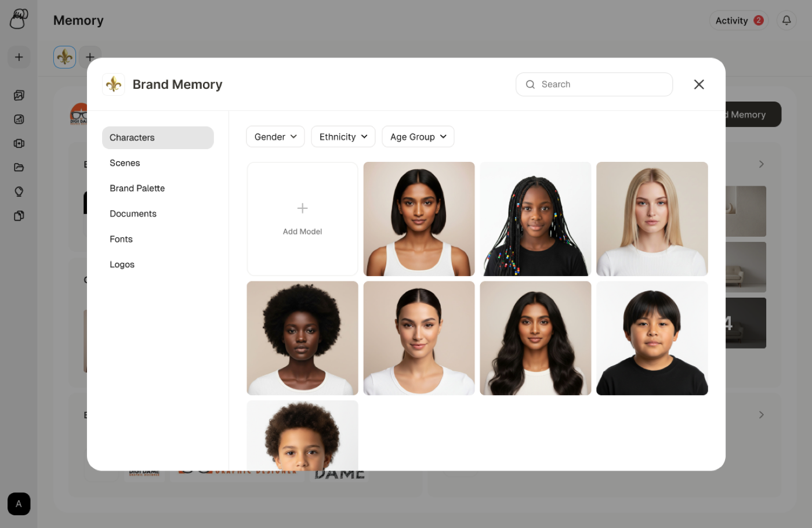Add a new brand with the plus tab
The height and width of the screenshot is (528, 812).
coord(90,57)
